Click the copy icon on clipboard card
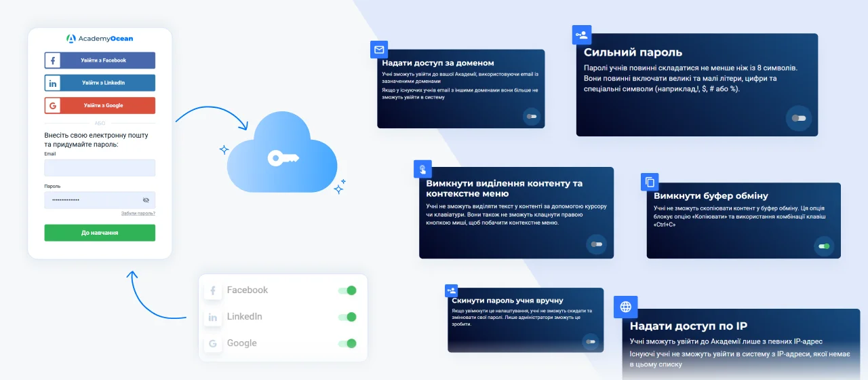The width and height of the screenshot is (868, 380). click(x=650, y=182)
